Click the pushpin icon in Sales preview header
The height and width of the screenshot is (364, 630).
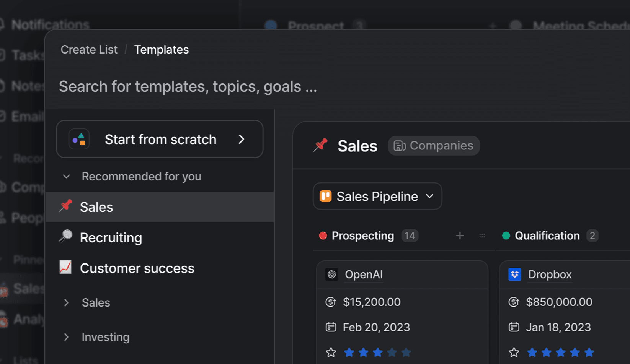321,145
